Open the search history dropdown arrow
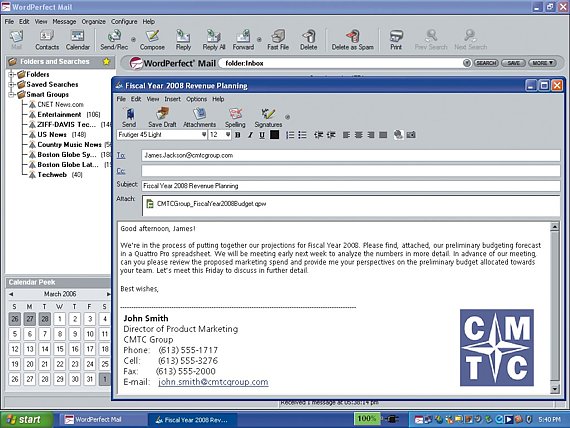Screen dimensions: 570x428 467,63
